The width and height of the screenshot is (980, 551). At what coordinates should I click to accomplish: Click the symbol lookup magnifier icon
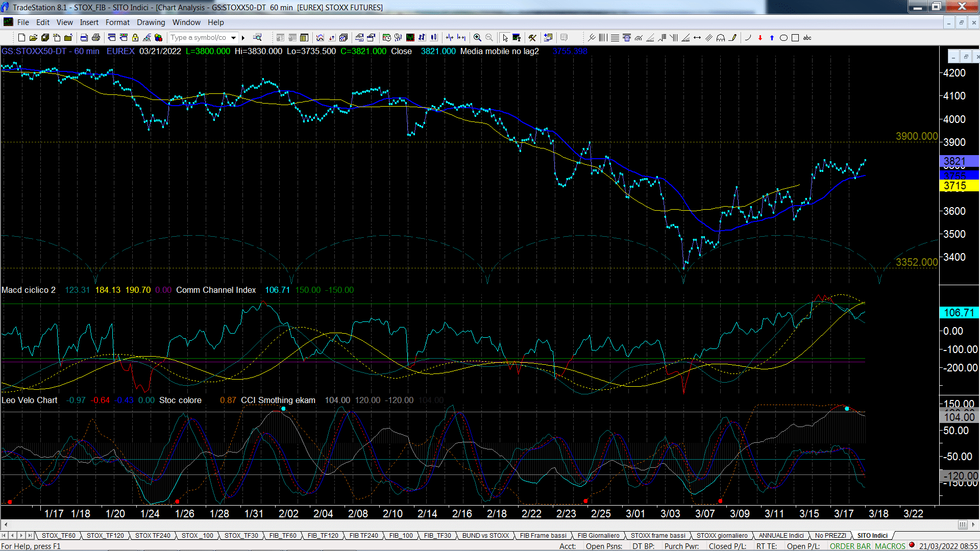tap(257, 37)
